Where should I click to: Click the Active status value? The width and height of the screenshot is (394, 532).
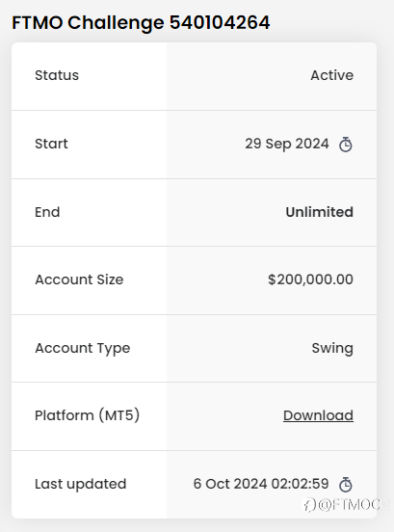[x=332, y=75]
